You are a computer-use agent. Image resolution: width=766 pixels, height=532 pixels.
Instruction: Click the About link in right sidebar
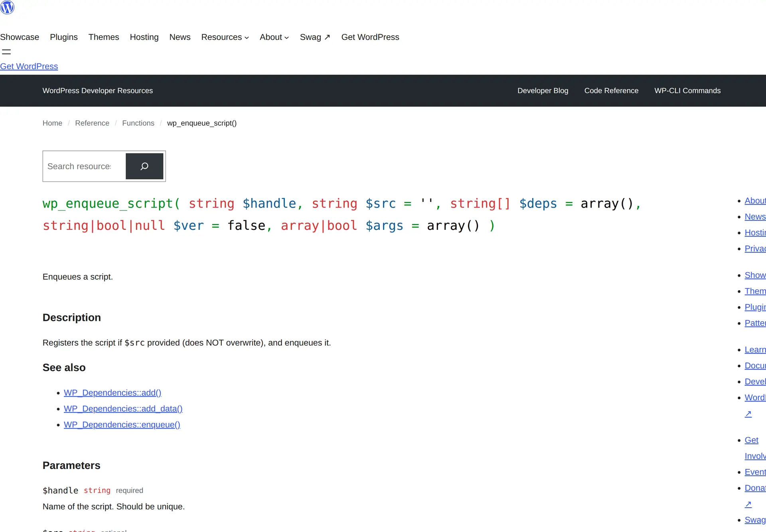tap(755, 201)
